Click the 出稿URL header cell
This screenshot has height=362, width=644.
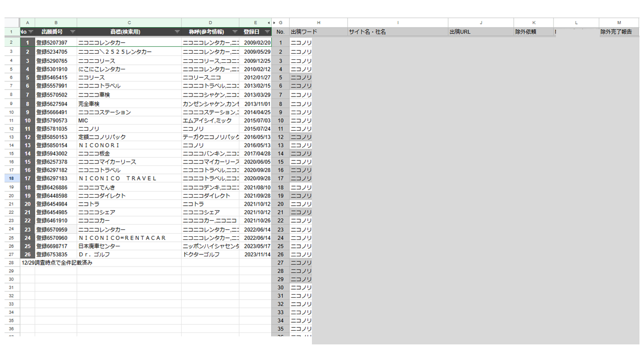481,32
